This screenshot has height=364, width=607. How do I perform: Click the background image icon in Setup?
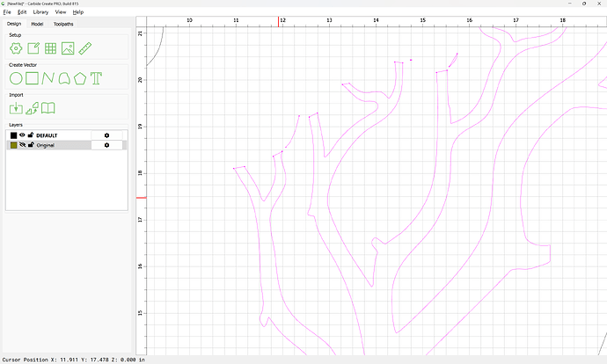click(x=68, y=48)
